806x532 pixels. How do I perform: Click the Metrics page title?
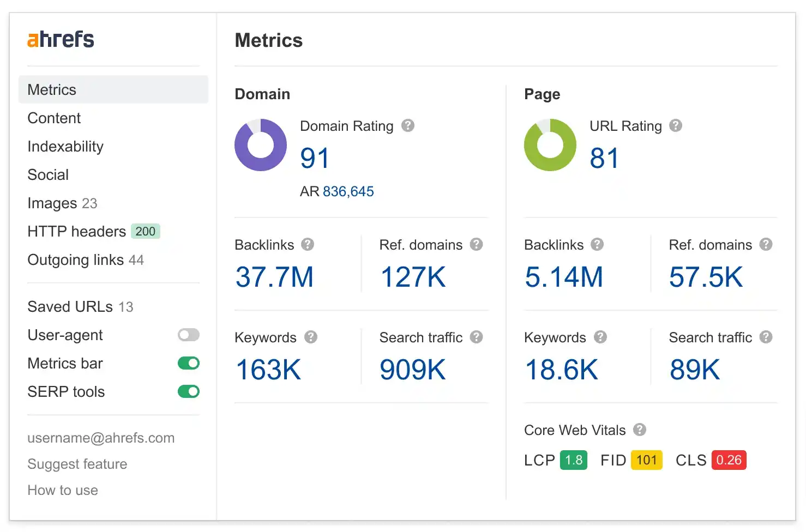click(269, 40)
